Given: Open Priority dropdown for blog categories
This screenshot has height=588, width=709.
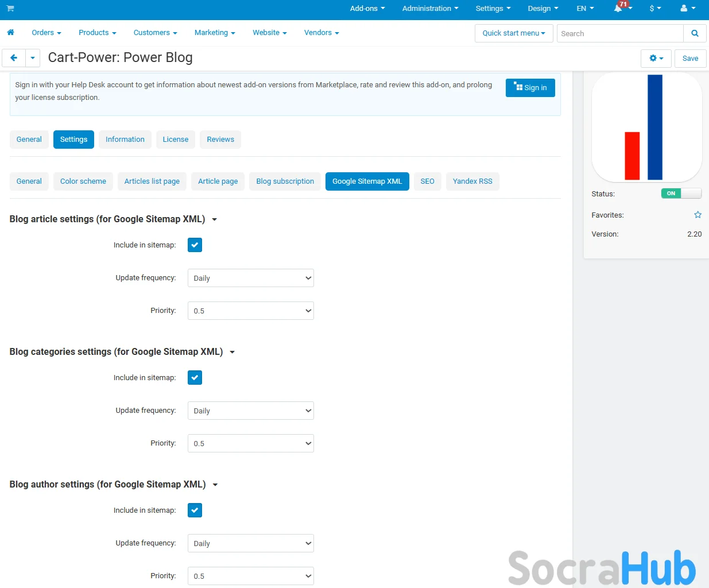Looking at the screenshot, I should [250, 444].
